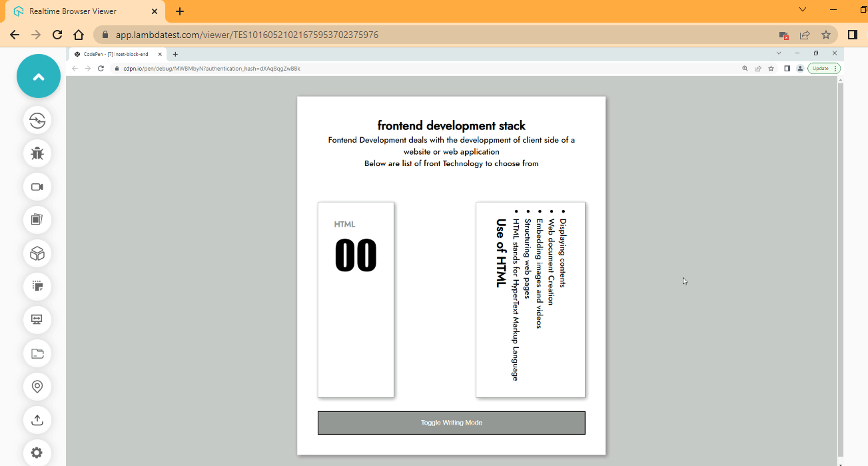Collapse the sidebar with the teal arrow

38,76
